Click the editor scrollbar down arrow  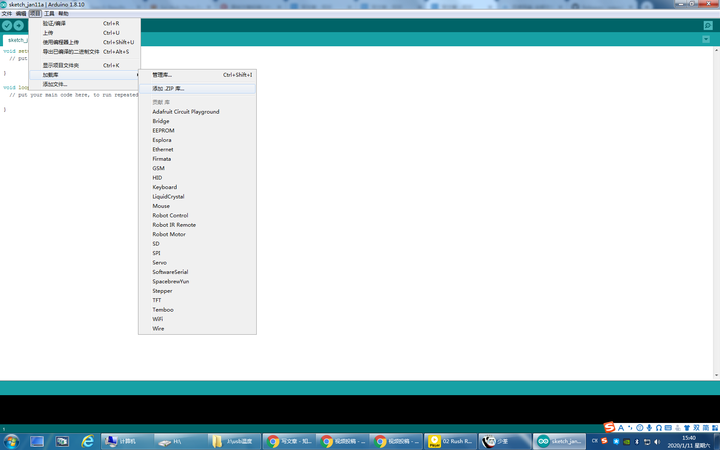(716, 375)
